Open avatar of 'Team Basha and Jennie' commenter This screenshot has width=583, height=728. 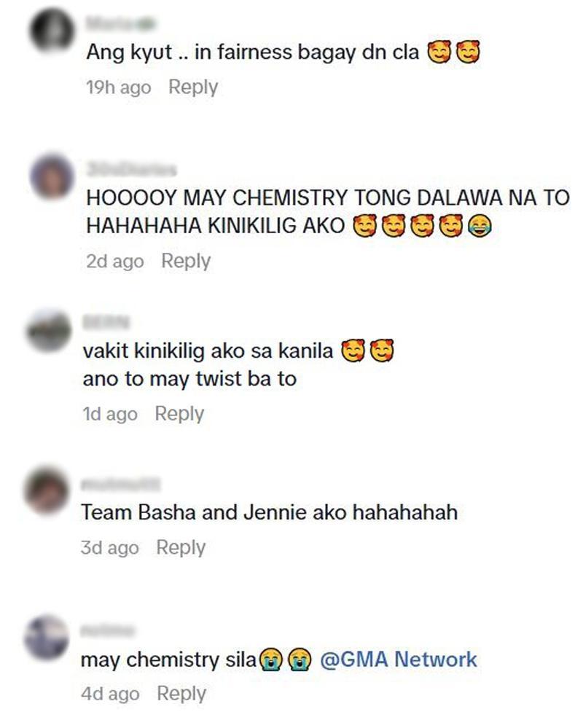47,490
